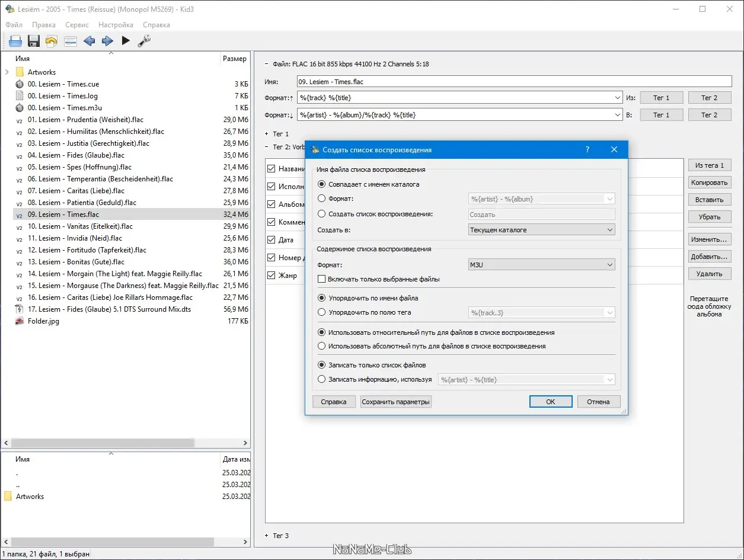Click Kid3 icon in playlist dialog title

pos(315,150)
